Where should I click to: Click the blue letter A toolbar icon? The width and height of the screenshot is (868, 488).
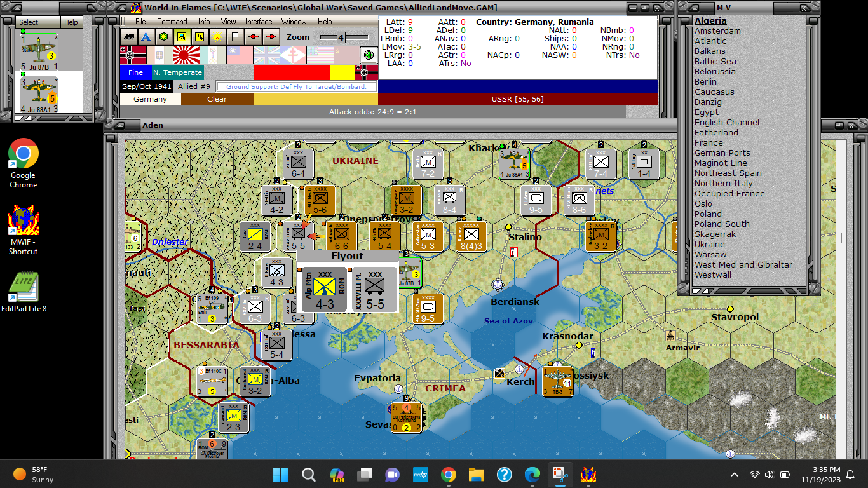tap(146, 37)
